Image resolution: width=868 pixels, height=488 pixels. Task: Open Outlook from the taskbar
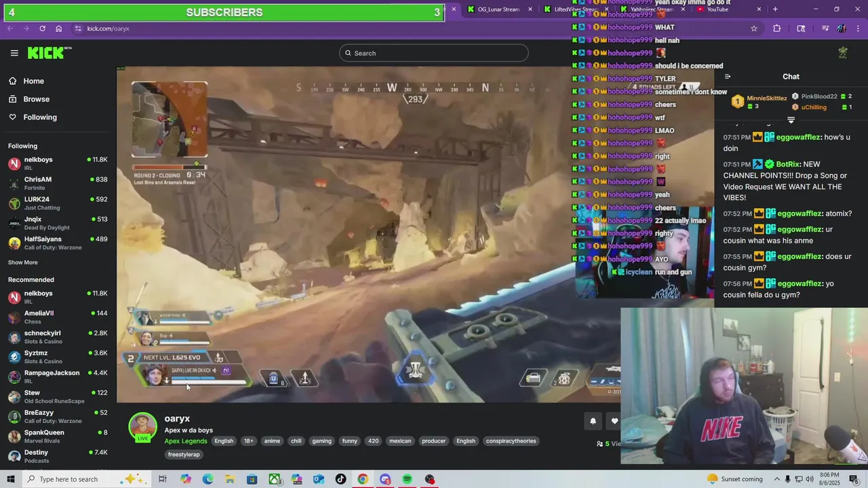(319, 479)
